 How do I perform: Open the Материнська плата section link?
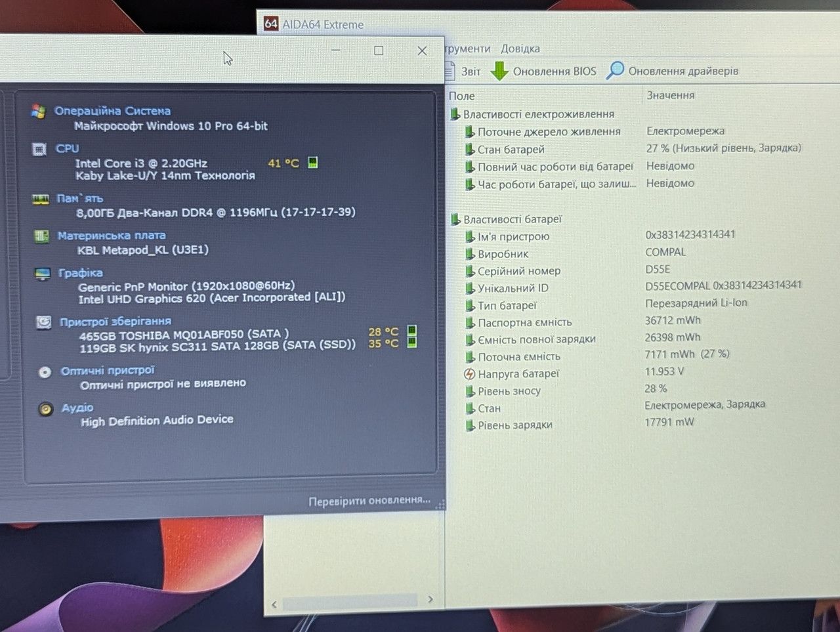tap(112, 236)
